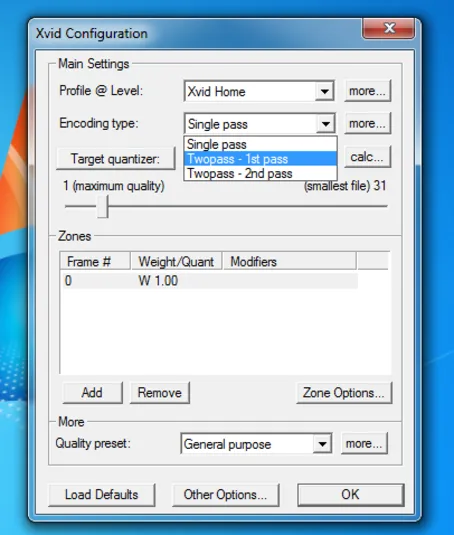Select the zone row with W 1.00
The height and width of the screenshot is (535, 454).
pos(210,281)
